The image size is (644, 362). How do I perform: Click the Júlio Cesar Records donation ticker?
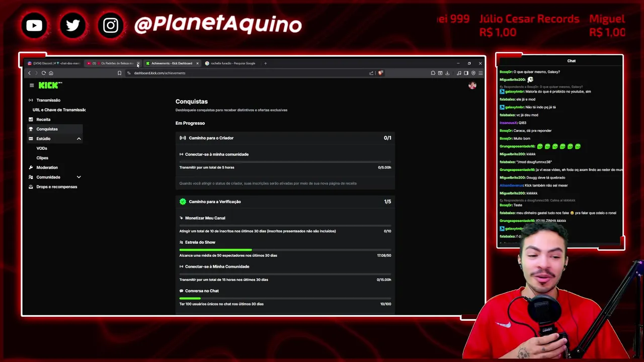[529, 25]
